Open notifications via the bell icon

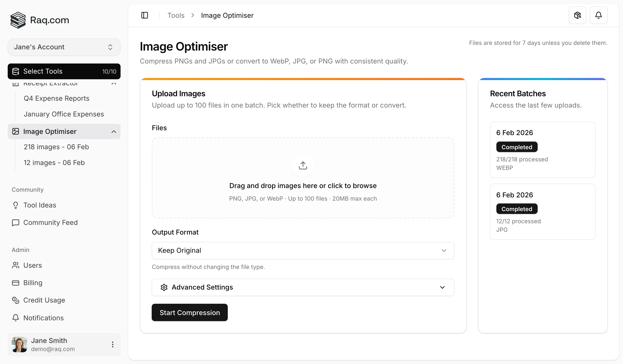(599, 15)
